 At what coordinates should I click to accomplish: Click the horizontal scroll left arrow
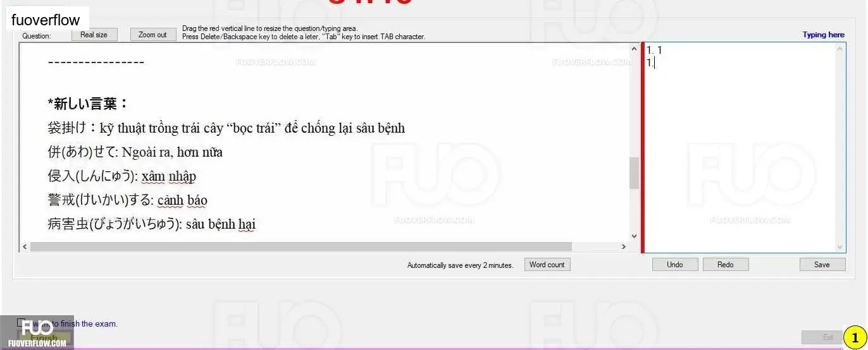click(x=25, y=247)
